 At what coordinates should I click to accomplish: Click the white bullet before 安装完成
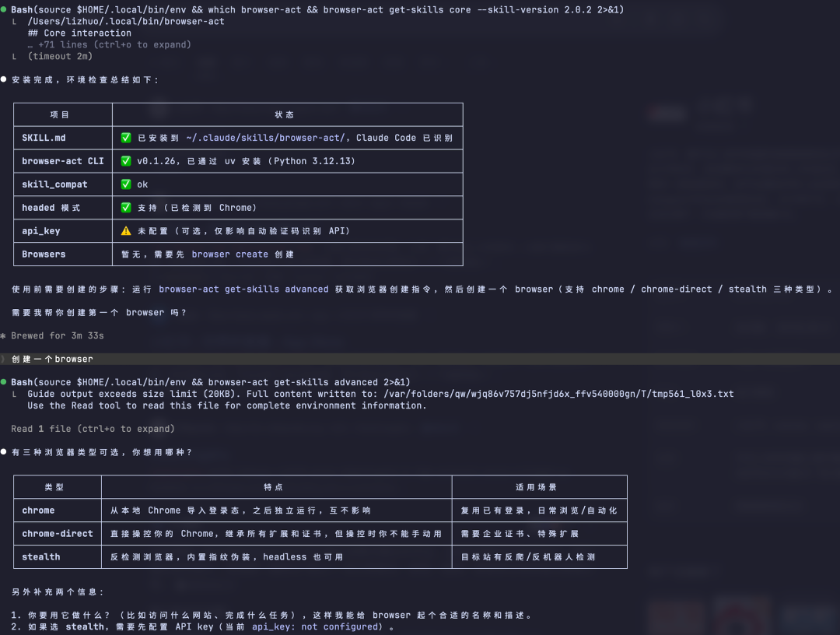4,79
